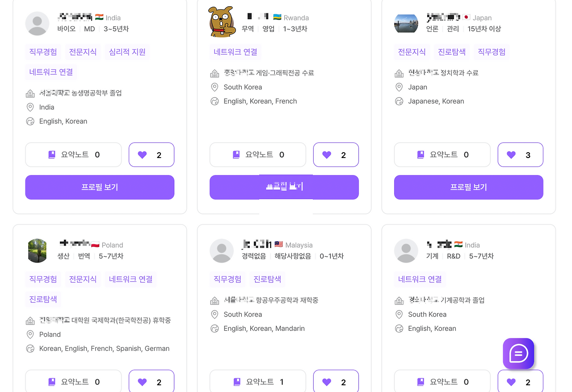The height and width of the screenshot is (392, 572).
Task: Toggle heart on the Rwanda mentor card
Action: click(336, 155)
